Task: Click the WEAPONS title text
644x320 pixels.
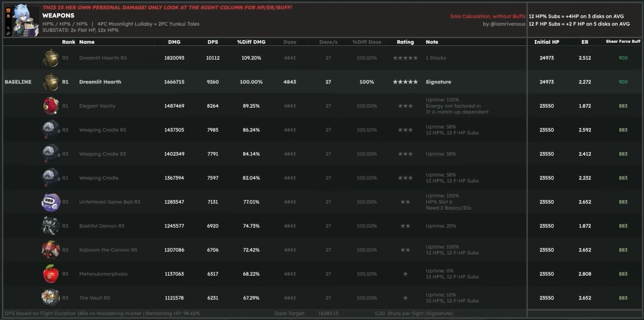Action: click(58, 16)
